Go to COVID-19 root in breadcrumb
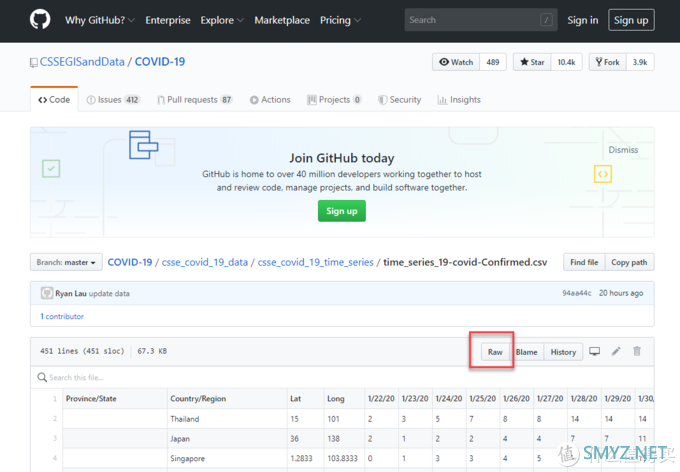Screen dimensions: 680x472 pyautogui.click(x=130, y=262)
